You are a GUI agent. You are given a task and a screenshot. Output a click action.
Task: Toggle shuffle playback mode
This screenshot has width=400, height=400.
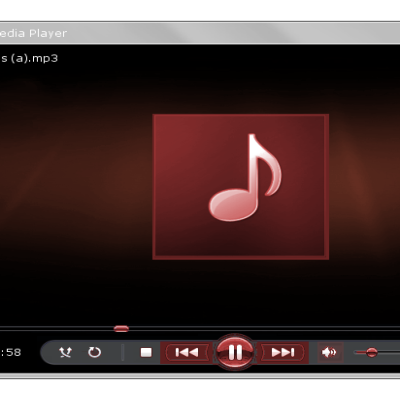65,352
